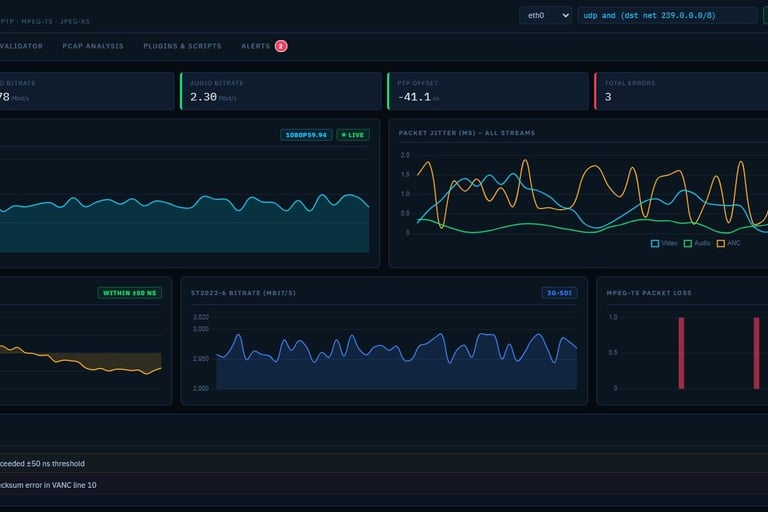Viewport: 768px width, 512px height.
Task: Click the green LIVE status badge
Action: point(353,135)
